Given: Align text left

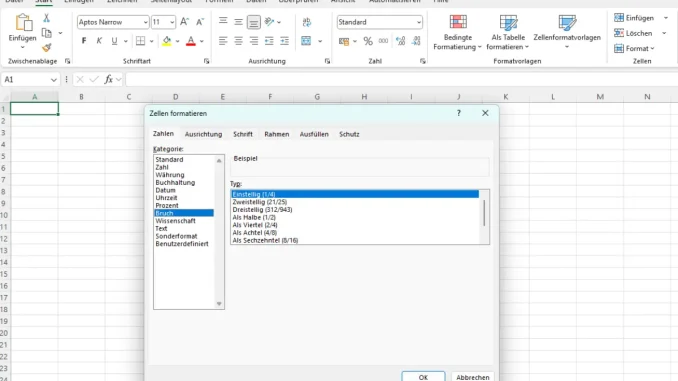Looking at the screenshot, I should 223,41.
